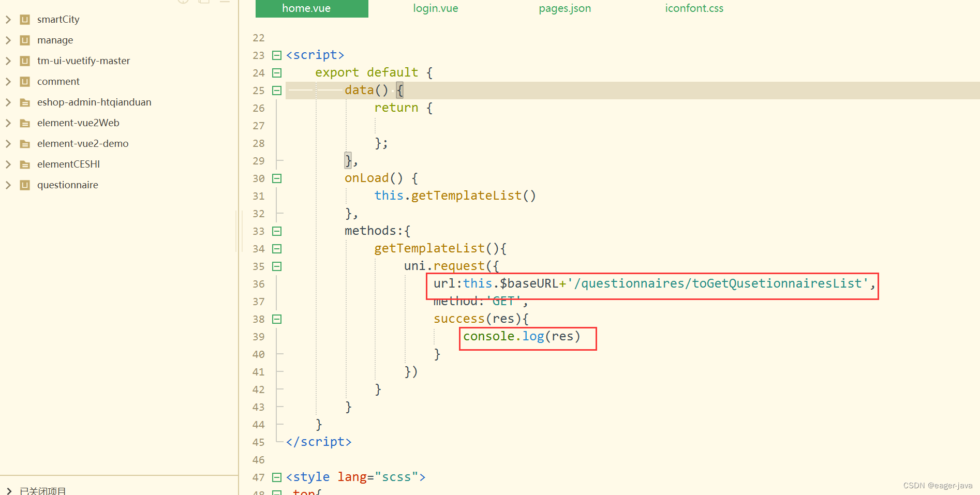Click the questionnaire project icon

25,185
